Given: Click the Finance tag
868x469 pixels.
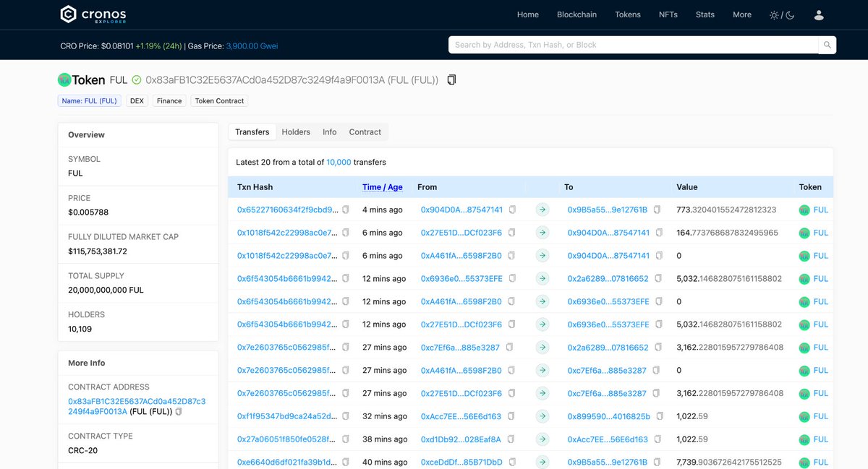Looking at the screenshot, I should click(x=169, y=101).
